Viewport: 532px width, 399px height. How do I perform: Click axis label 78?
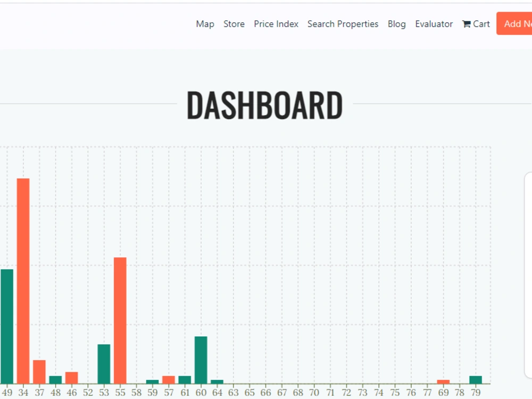tap(460, 393)
